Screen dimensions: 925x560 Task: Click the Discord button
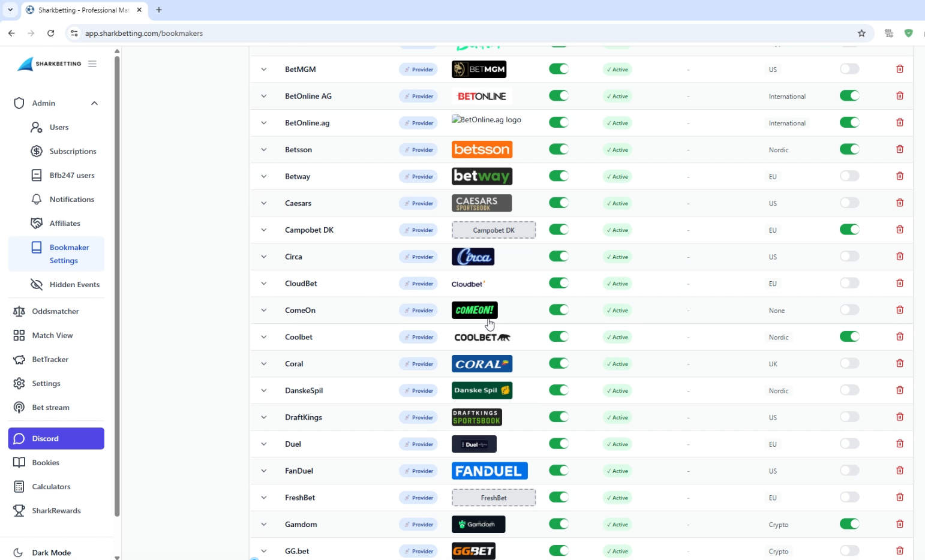point(56,438)
